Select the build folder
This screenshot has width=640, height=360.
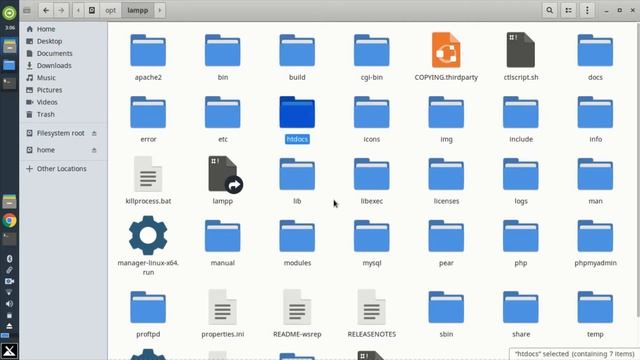tap(297, 51)
